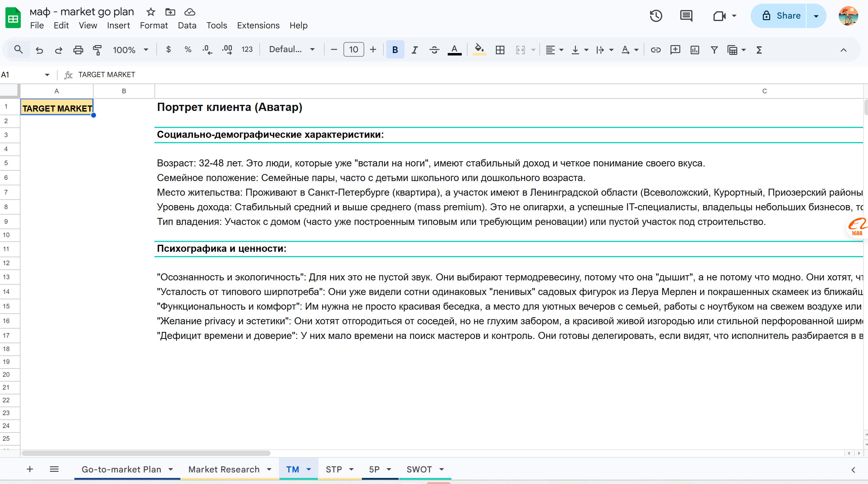Click the insert chart icon

[695, 50]
